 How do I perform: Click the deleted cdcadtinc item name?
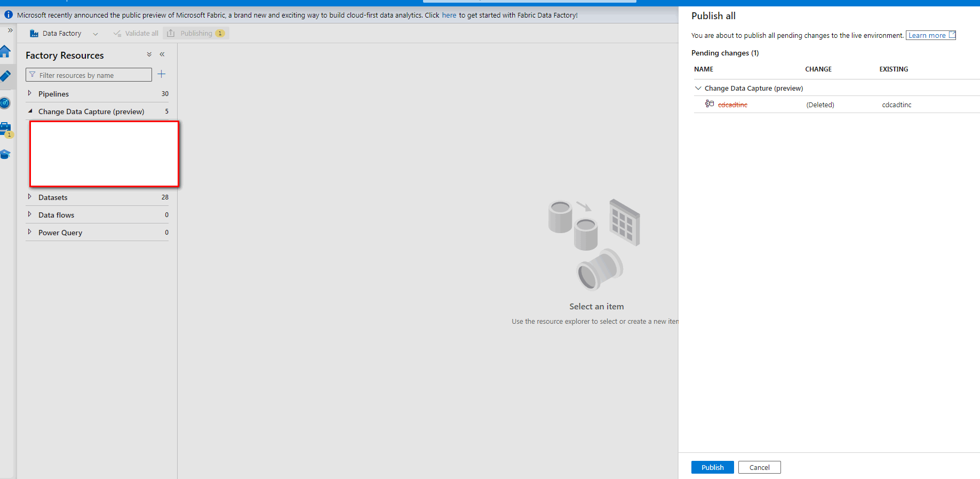tap(732, 105)
